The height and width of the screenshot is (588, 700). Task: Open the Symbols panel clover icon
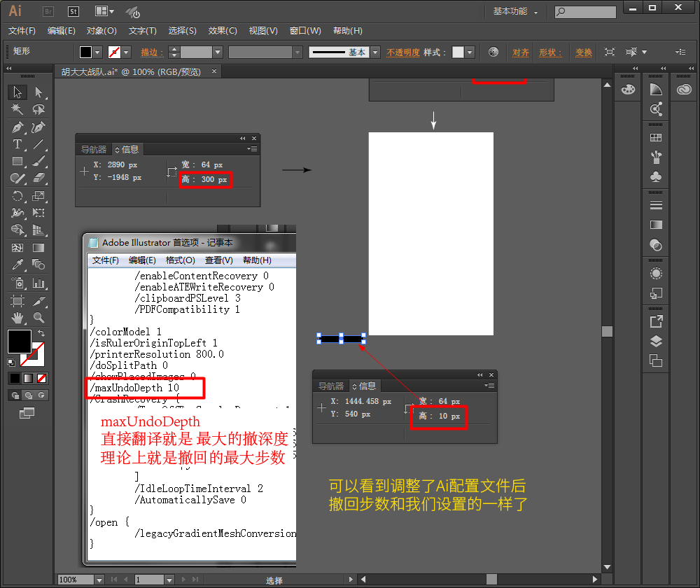656,177
